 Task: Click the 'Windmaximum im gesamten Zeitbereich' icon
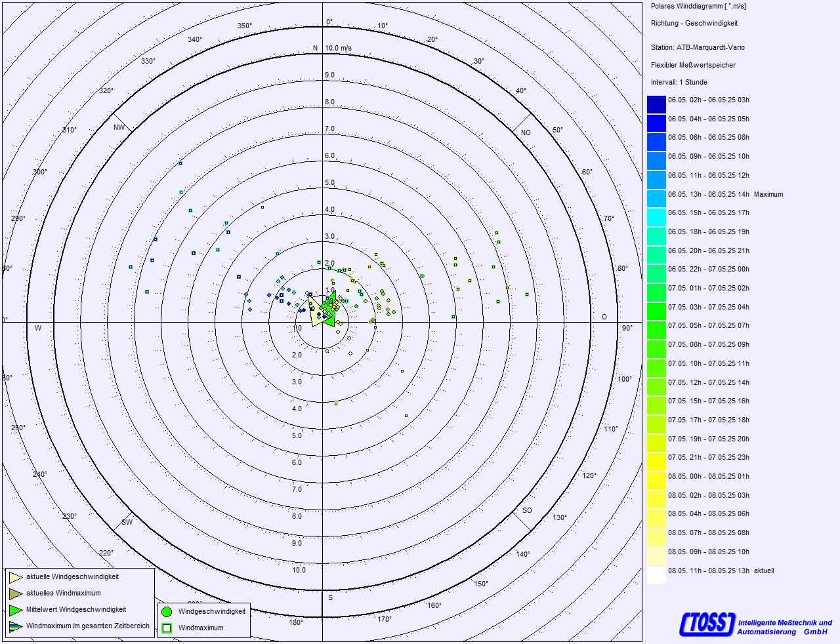[x=16, y=626]
